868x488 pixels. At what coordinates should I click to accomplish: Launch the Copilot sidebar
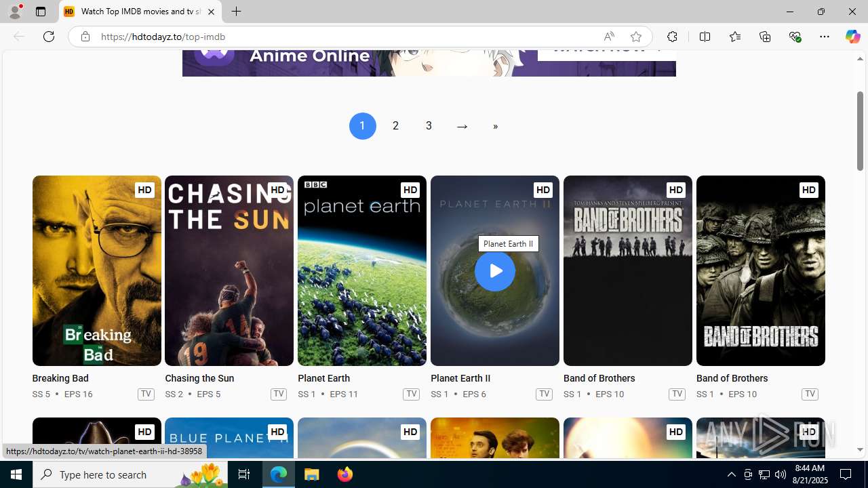[x=852, y=37]
